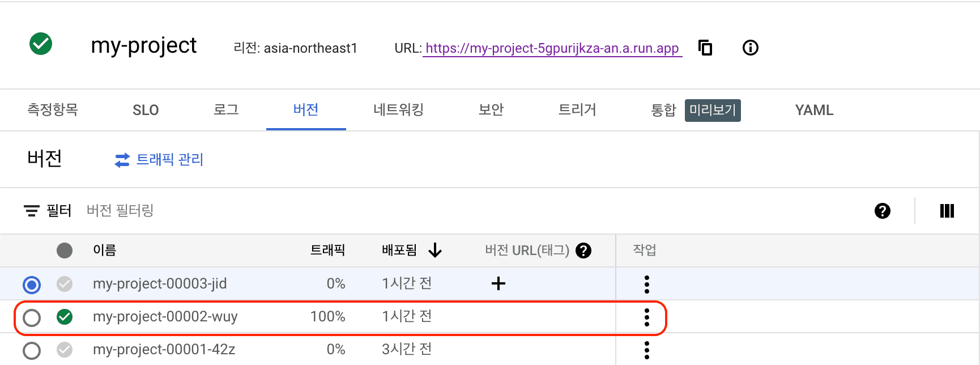
Task: Click help icon beside 버전 URL(태그)
Action: coord(583,251)
